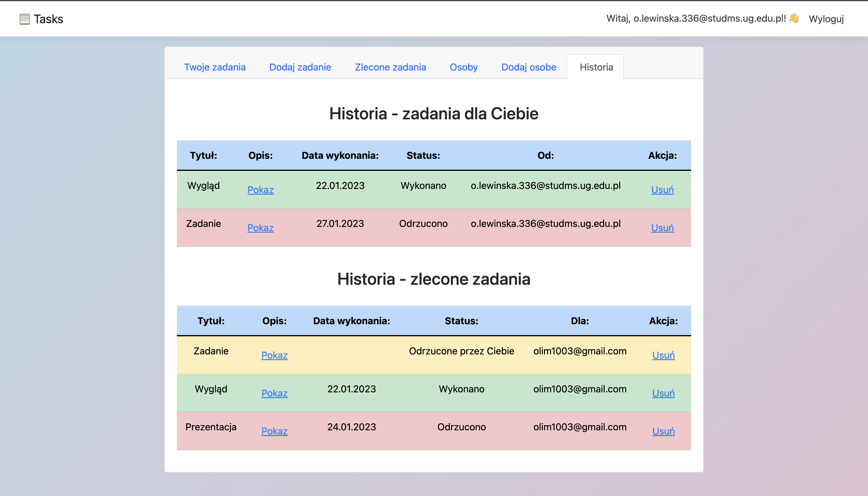
Task: Delete the Wygląd task completed on 22.01.2023
Action: [662, 190]
